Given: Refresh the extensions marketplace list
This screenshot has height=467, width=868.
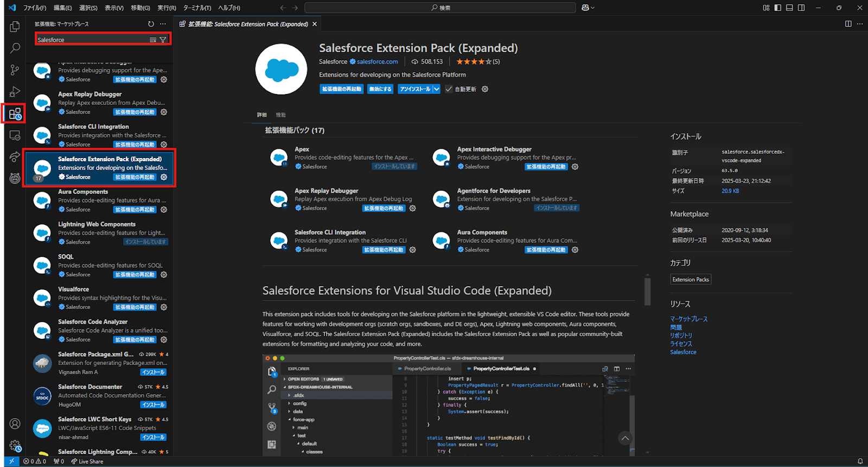Looking at the screenshot, I should coord(151,24).
